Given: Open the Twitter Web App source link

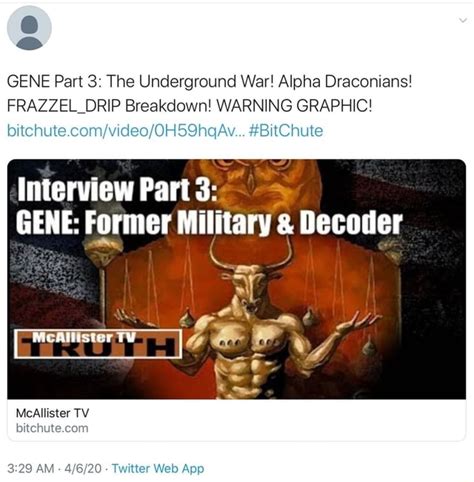Looking at the screenshot, I should 158,468.
